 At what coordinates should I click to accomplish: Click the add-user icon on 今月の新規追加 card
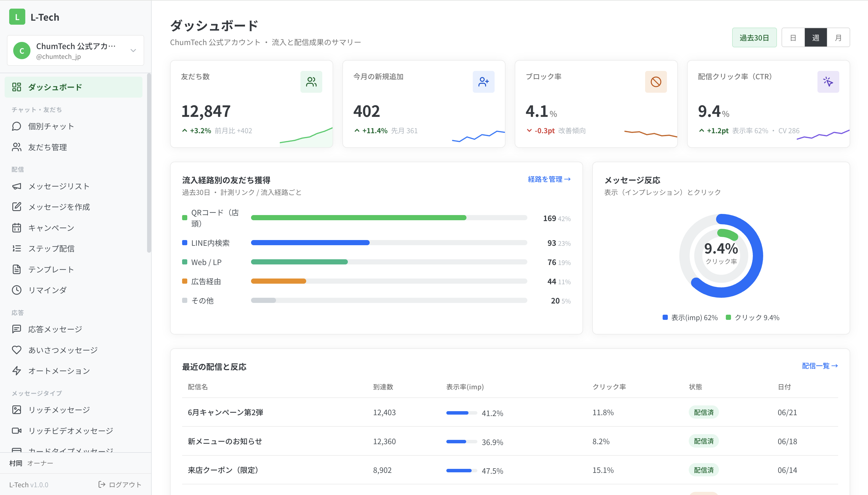pyautogui.click(x=483, y=82)
